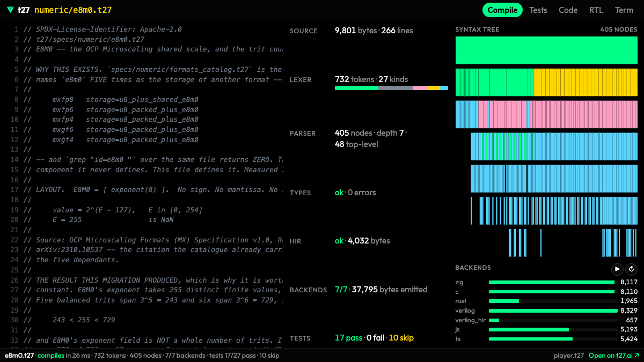Click the t27 triangle logo icon

coord(10,10)
